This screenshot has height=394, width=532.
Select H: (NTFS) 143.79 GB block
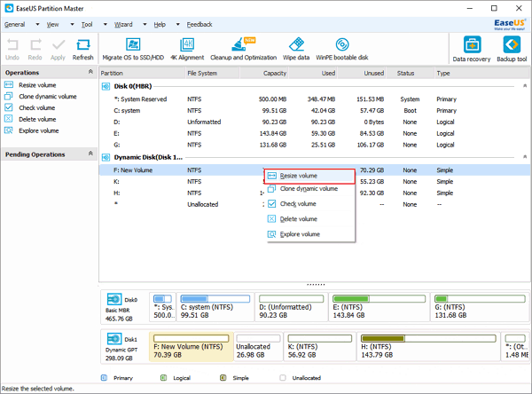(428, 346)
